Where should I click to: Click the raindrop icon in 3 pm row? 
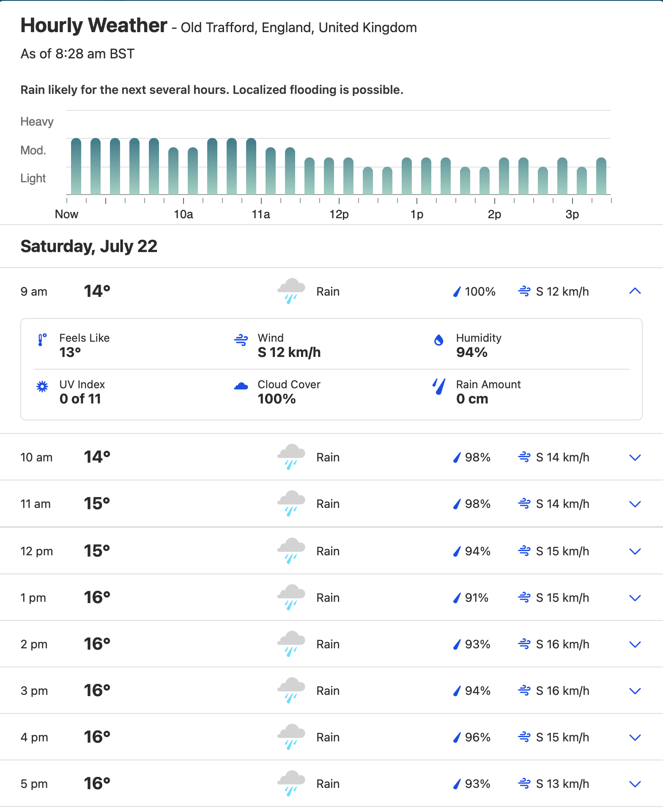457,691
